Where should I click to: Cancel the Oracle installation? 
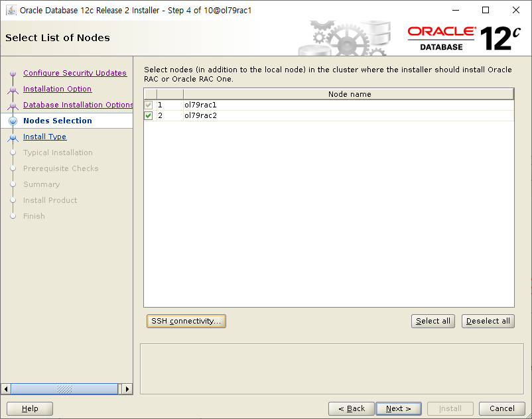501,408
